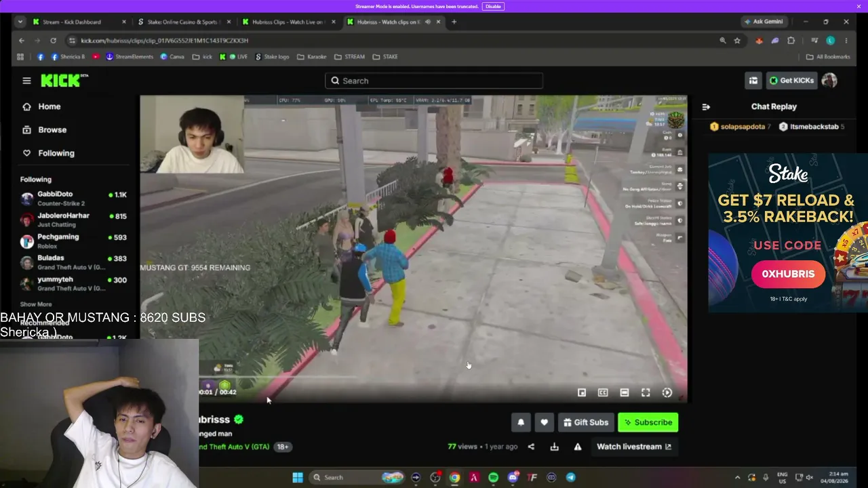The image size is (868, 488).
Task: Turn on notifications with bell button
Action: [x=521, y=422]
